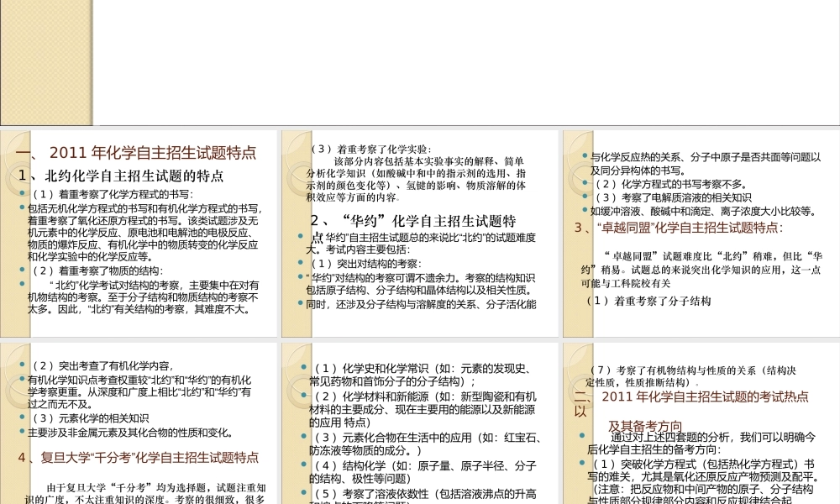Click the bullet '(2)化学方程式的书写考察不多。'
This screenshot has height=504, width=840.
click(670, 184)
